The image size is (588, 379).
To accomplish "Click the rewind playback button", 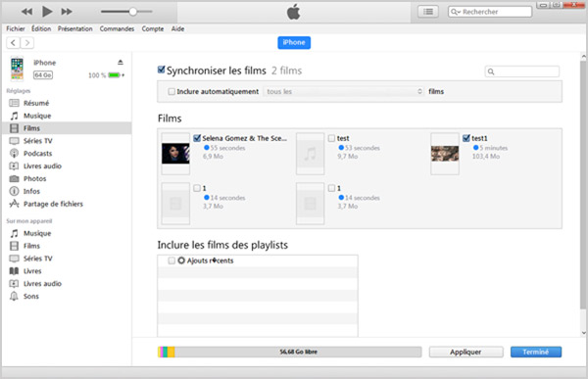I will pos(26,12).
